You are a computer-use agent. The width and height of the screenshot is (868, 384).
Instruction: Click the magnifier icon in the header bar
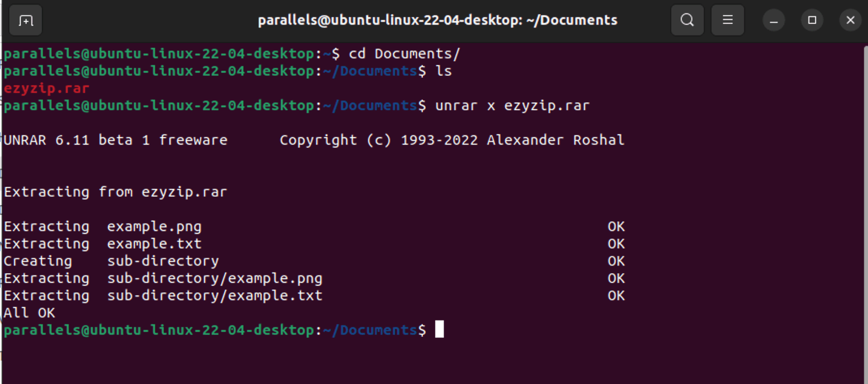pos(687,19)
